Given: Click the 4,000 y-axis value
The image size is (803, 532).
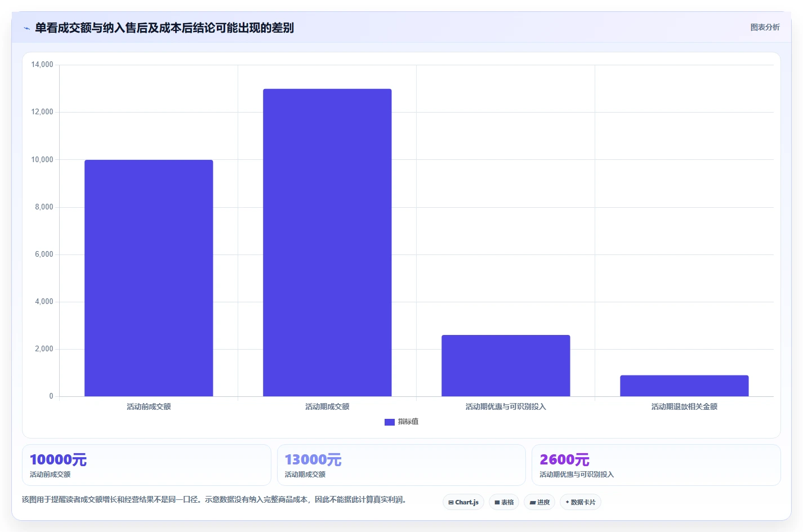Looking at the screenshot, I should click(x=44, y=302).
